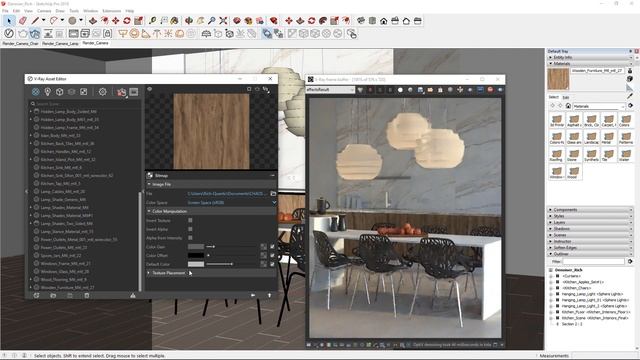
Task: Select the Circle shape tool
Action: click(x=72, y=21)
